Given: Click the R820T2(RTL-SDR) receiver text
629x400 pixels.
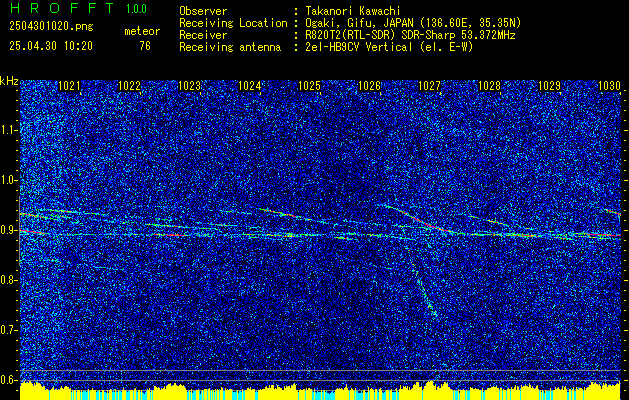Looking at the screenshot, I should click(410, 35).
